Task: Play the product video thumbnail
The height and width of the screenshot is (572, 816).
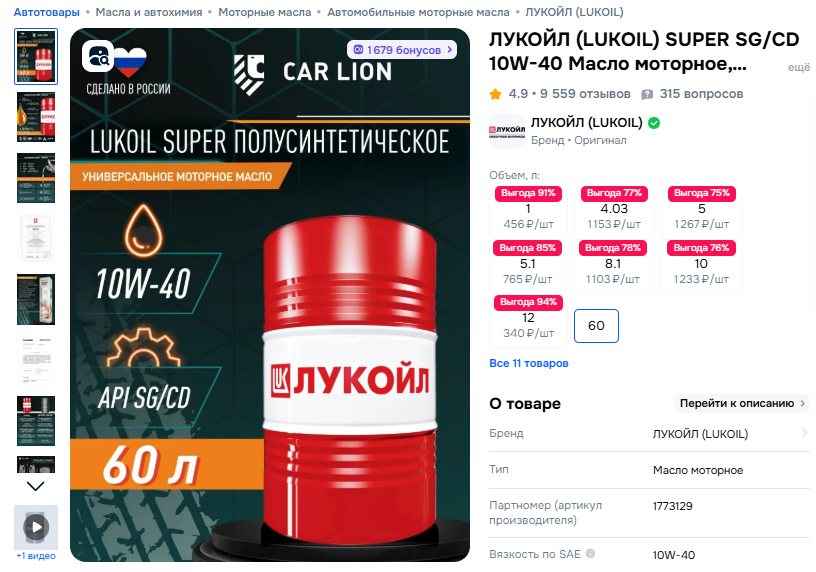Action: point(36,527)
